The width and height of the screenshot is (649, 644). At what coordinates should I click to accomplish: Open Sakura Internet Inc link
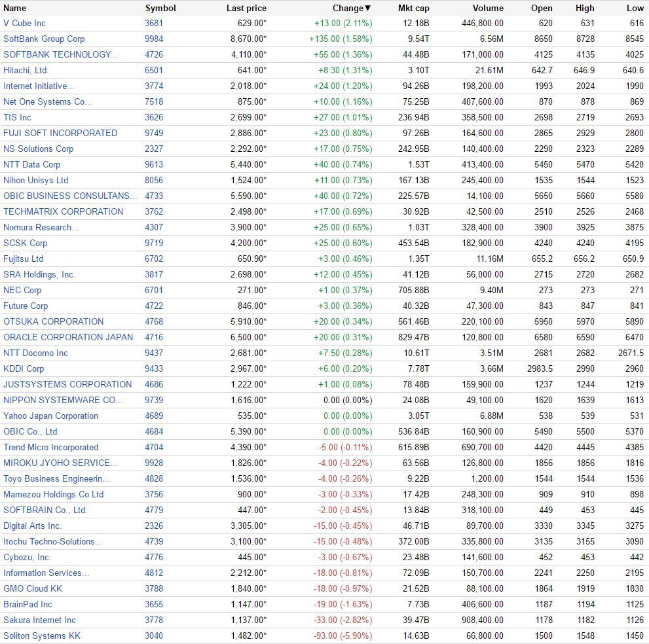pyautogui.click(x=40, y=620)
